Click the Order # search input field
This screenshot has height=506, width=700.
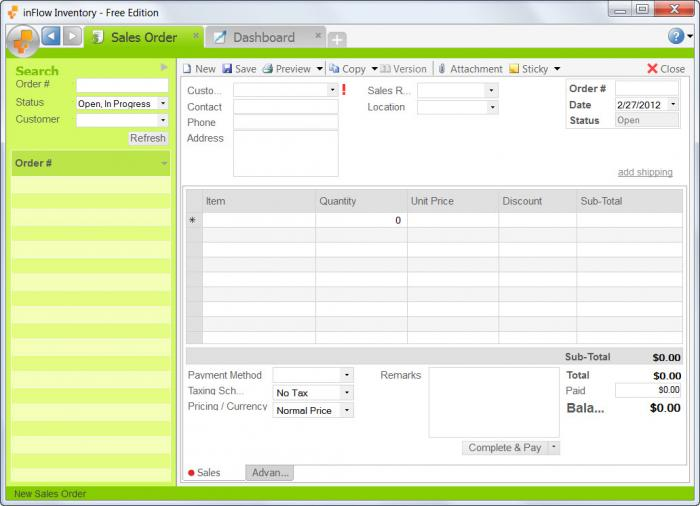point(122,85)
